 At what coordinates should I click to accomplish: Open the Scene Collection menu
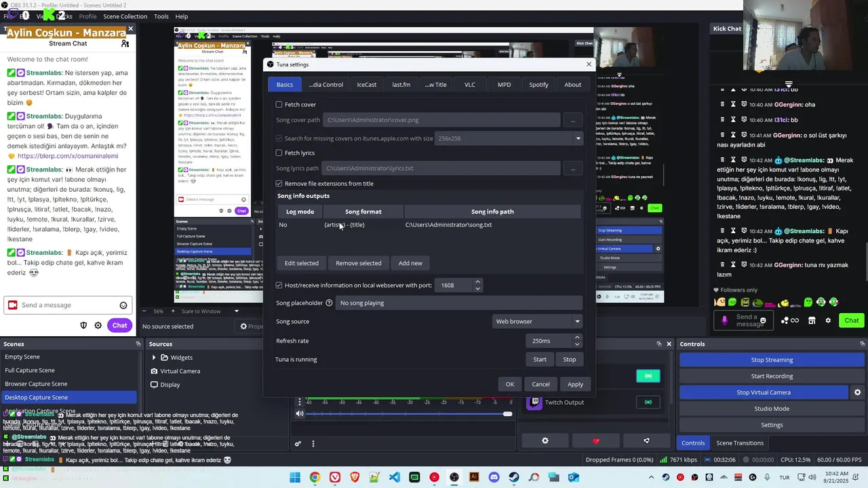tap(125, 16)
